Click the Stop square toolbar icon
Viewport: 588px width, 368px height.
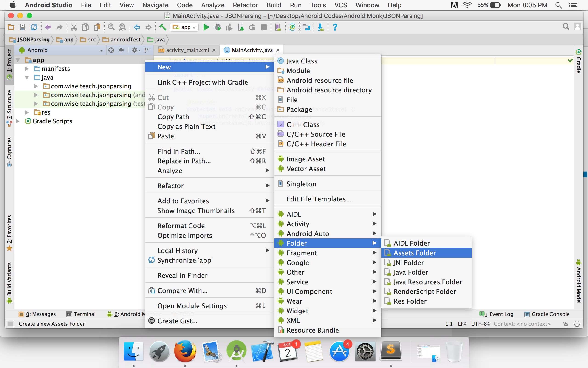pyautogui.click(x=264, y=27)
